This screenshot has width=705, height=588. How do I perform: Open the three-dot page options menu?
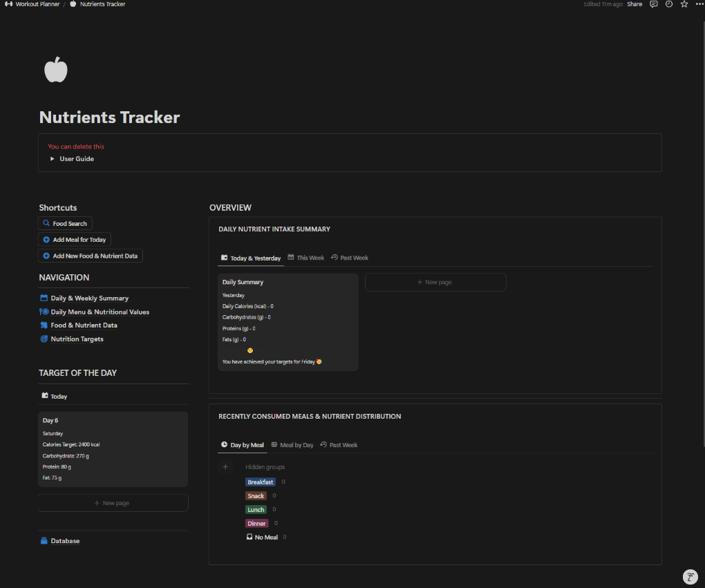tap(699, 4)
